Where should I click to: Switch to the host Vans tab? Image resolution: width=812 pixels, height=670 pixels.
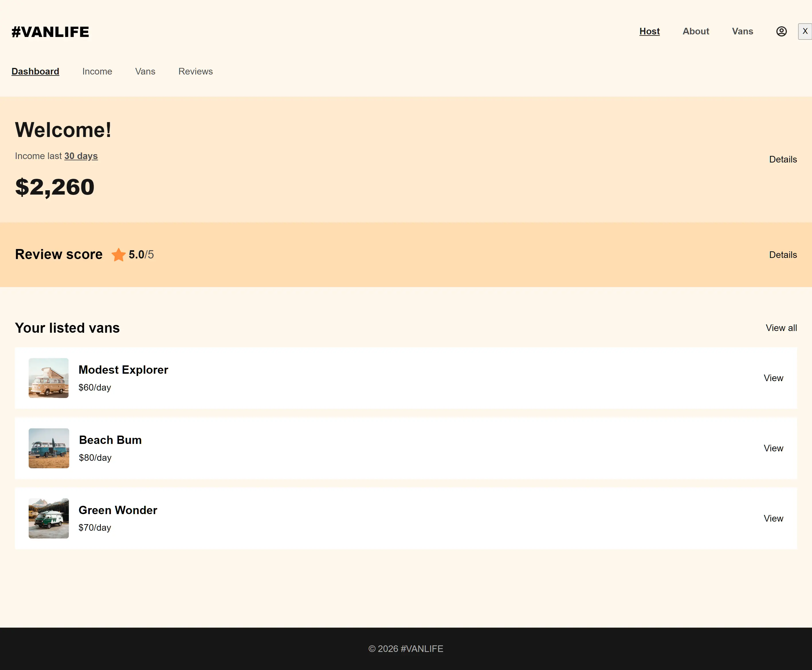click(145, 71)
